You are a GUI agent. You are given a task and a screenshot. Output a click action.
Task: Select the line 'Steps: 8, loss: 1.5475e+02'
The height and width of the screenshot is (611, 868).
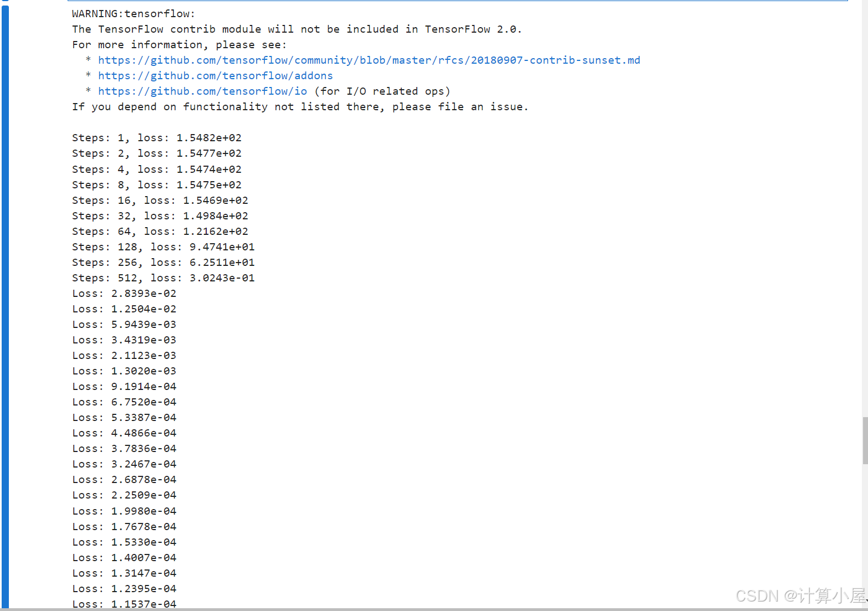157,185
